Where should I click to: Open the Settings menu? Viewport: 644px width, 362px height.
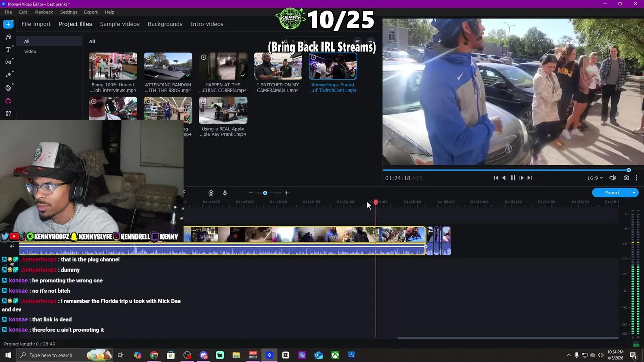pyautogui.click(x=69, y=12)
